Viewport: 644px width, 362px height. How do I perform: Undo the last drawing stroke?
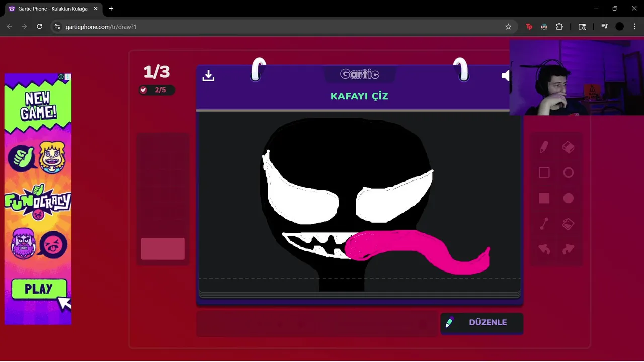(x=544, y=249)
